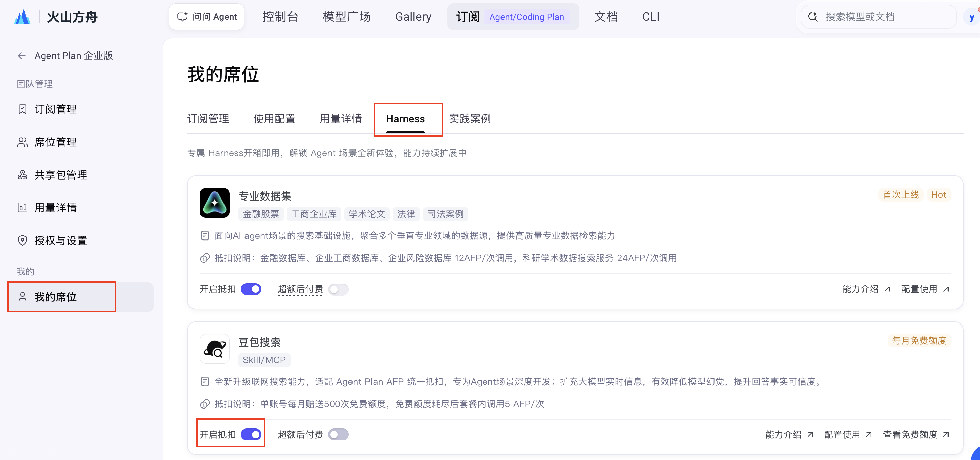This screenshot has height=460, width=980.
Task: Open the 订阅管理 tab under 我的席位
Action: pyautogui.click(x=208, y=119)
